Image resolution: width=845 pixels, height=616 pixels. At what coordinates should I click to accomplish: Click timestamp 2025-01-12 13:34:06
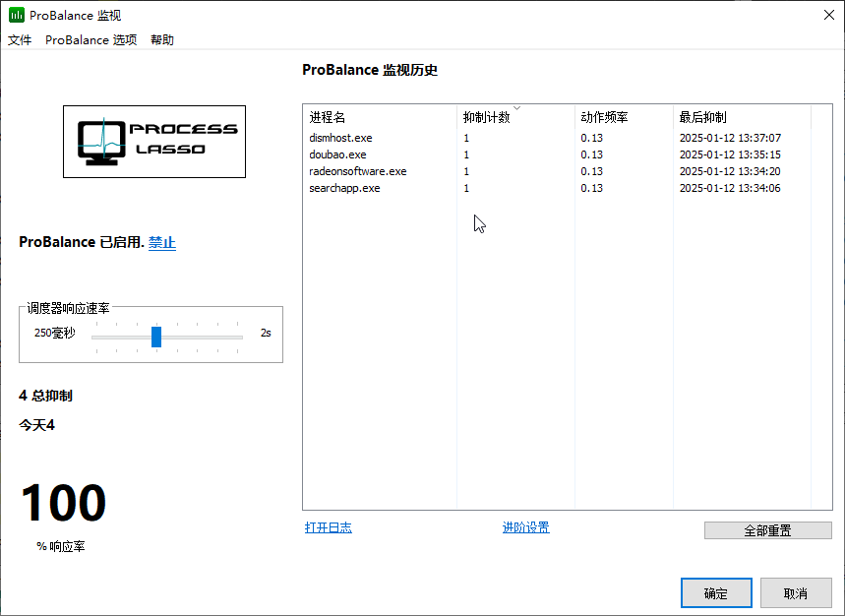pos(730,188)
